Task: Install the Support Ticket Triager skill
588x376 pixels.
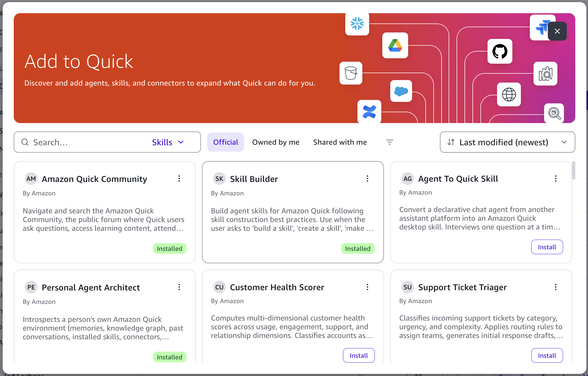Action: pos(547,355)
